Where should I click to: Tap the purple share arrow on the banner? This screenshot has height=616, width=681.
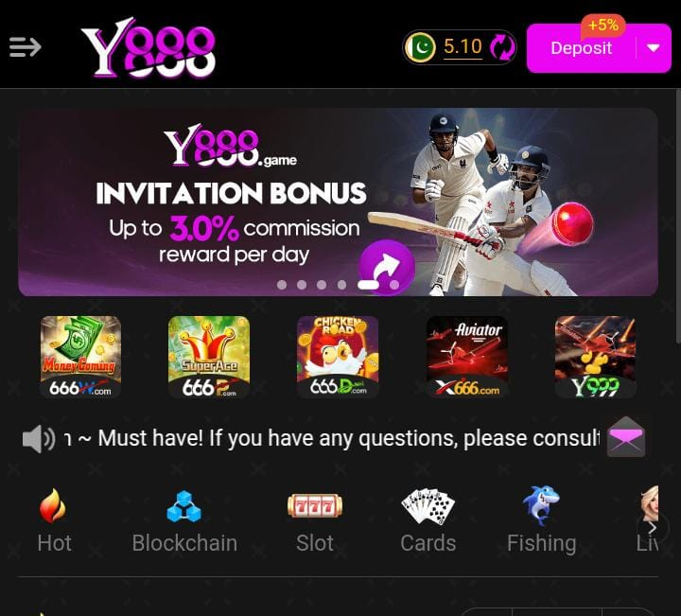pyautogui.click(x=387, y=266)
